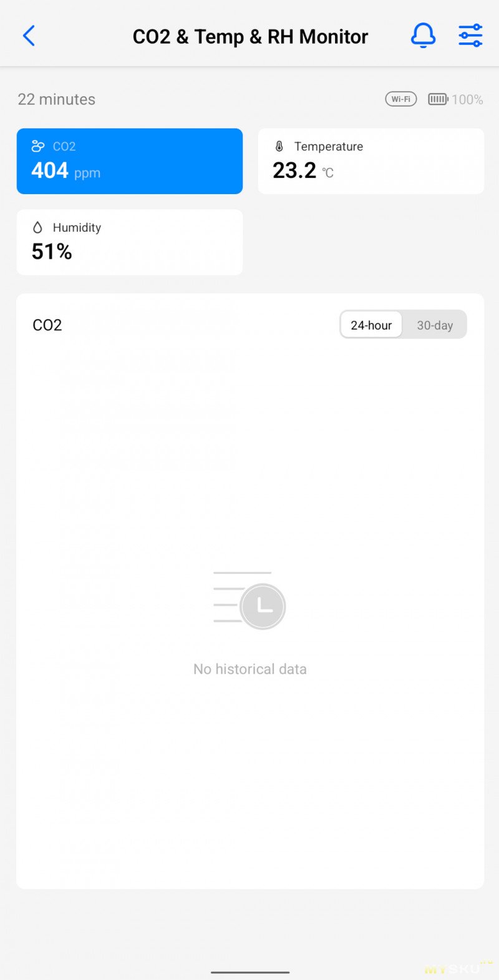Select the Temperature 23.2 °C card
This screenshot has width=499, height=980.
click(371, 161)
